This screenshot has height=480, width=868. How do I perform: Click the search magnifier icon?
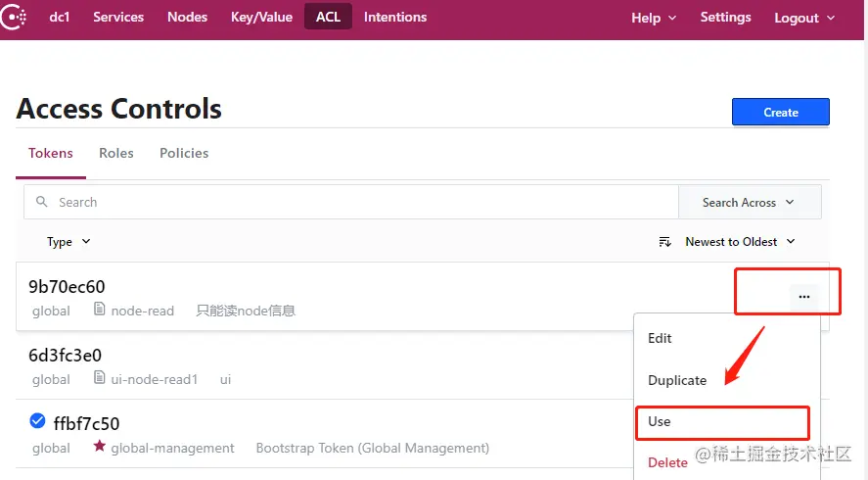41,202
